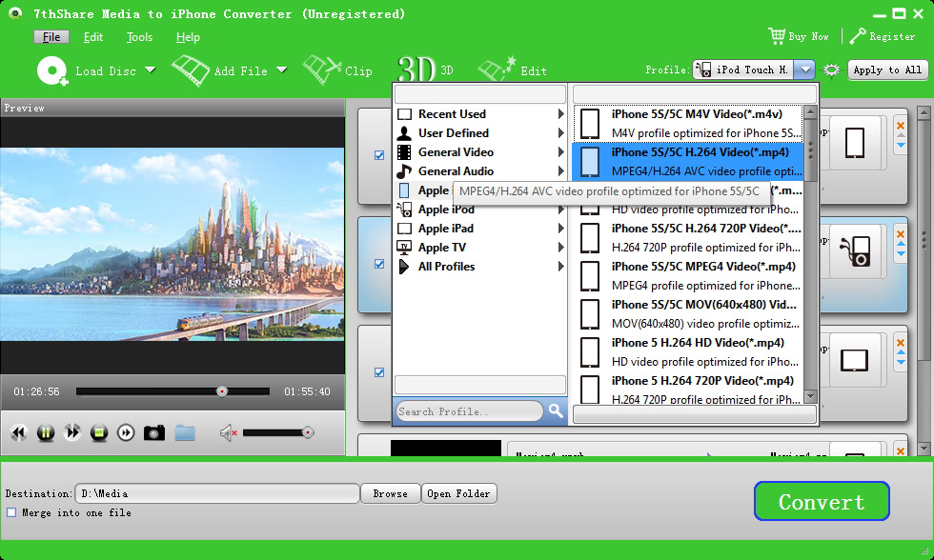Expand General Video submenu arrow
Viewport: 934px width, 560px height.
(560, 151)
